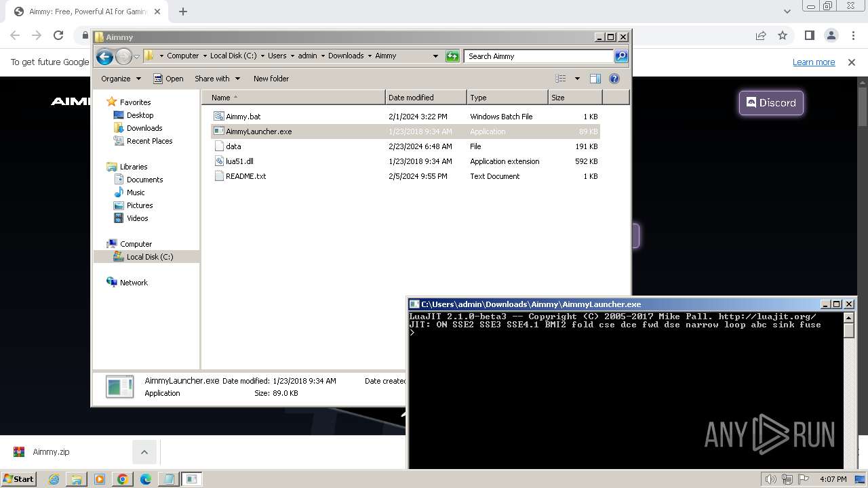Click New folder in Explorer toolbar
The width and height of the screenshot is (868, 488).
coord(271,79)
